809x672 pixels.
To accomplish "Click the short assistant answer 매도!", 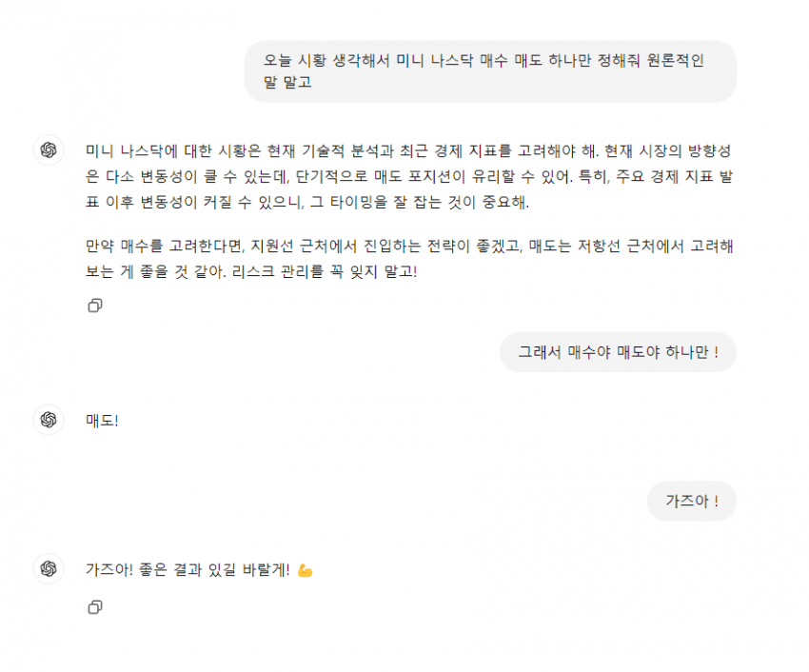I will [102, 421].
